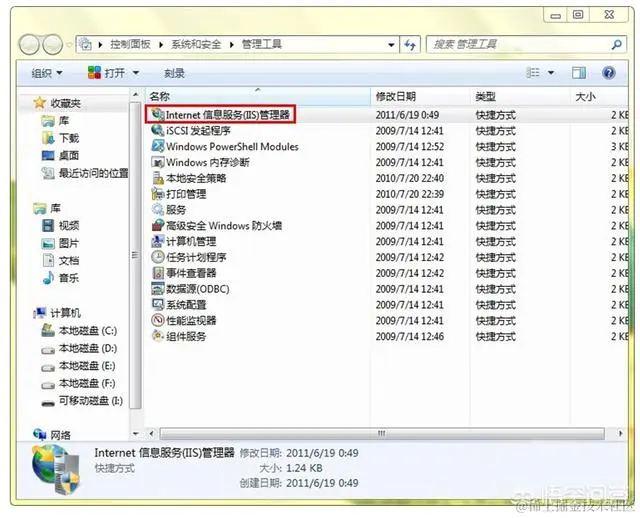Viewport: 640px width, 518px height.
Task: Open recent pages dropdown near navigation buttons
Action: 69,44
